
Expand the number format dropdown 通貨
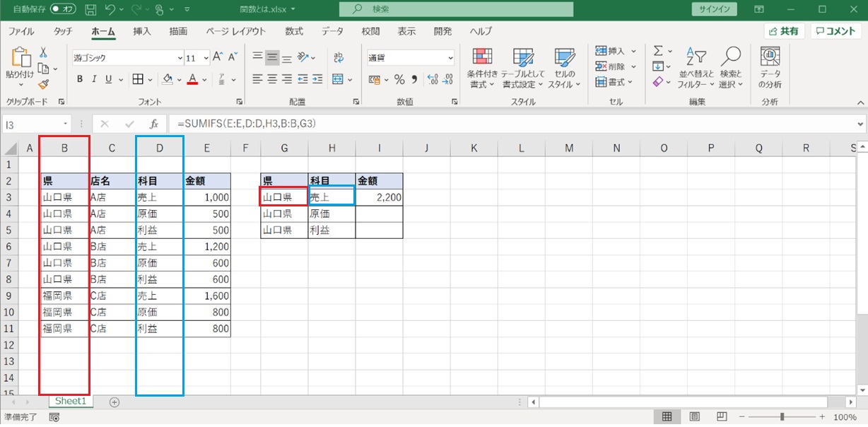tap(450, 58)
